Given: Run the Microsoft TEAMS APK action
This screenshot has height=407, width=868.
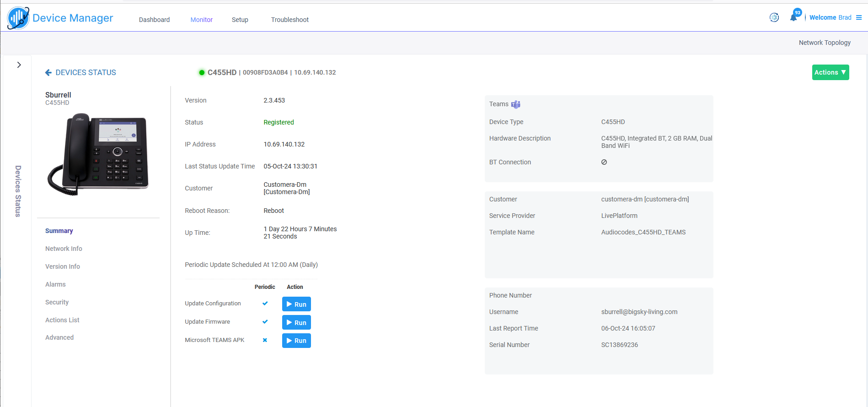Looking at the screenshot, I should click(296, 341).
